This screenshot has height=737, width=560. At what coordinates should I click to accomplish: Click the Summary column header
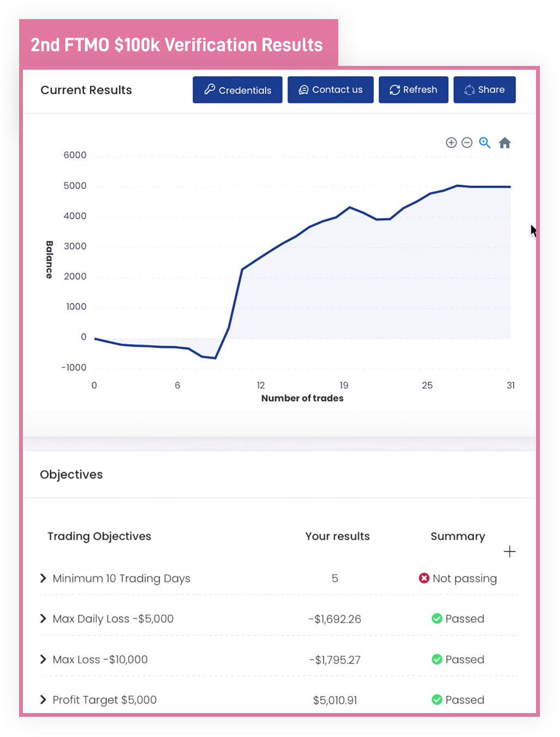pyautogui.click(x=458, y=537)
